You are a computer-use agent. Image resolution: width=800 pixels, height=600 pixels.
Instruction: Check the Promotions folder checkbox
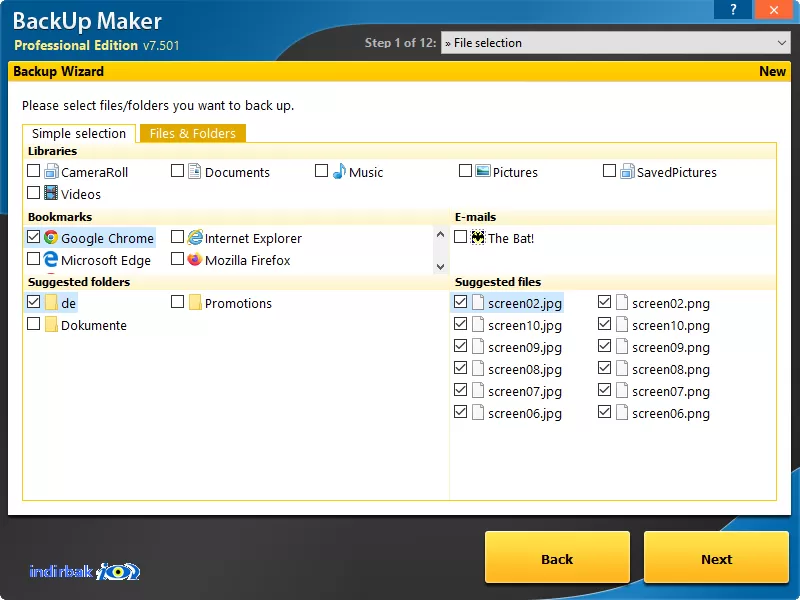pyautogui.click(x=177, y=302)
